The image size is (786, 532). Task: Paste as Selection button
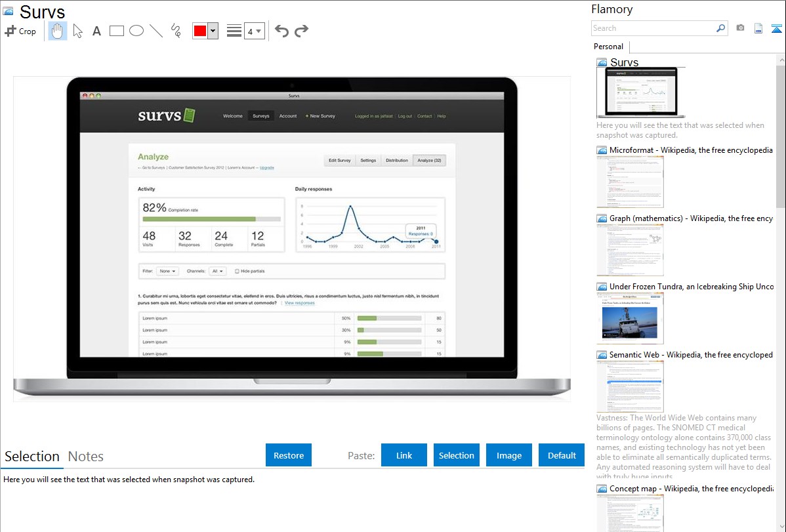(456, 455)
